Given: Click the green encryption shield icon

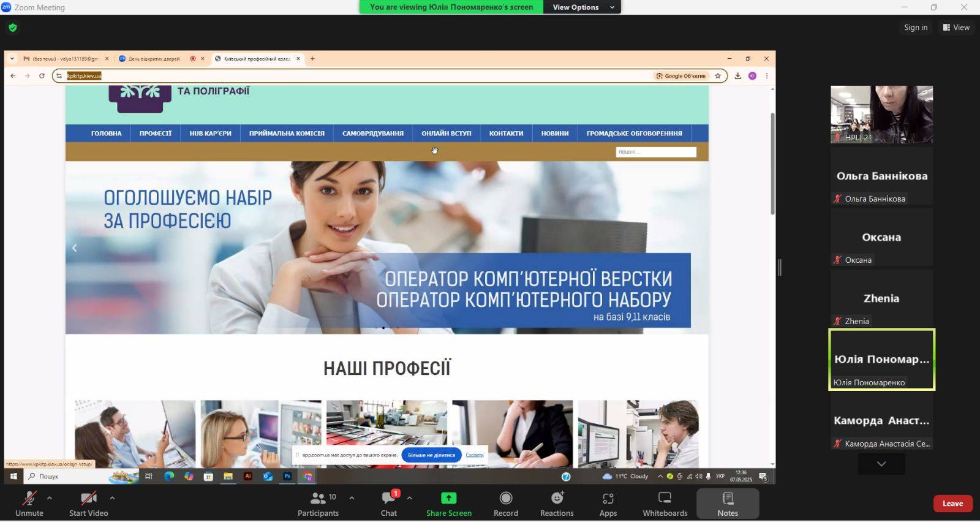Looking at the screenshot, I should tap(13, 28).
